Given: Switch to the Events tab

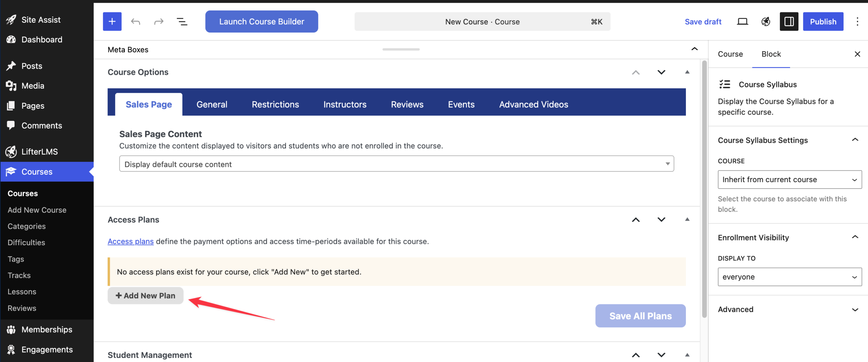Looking at the screenshot, I should 461,104.
